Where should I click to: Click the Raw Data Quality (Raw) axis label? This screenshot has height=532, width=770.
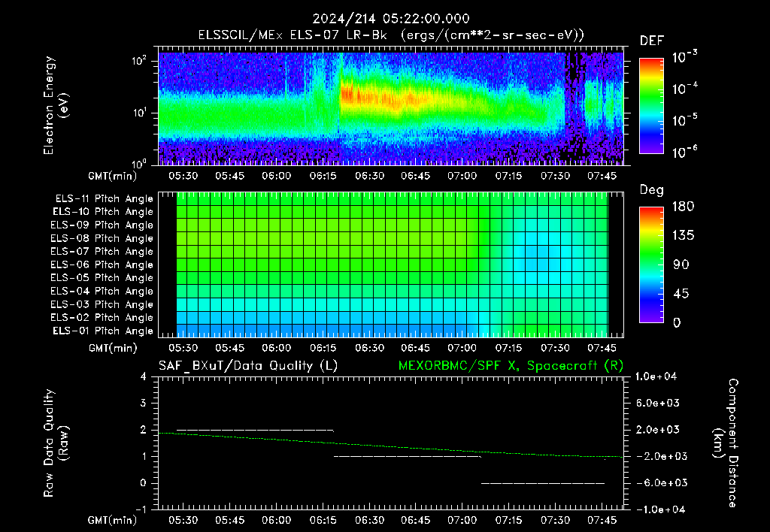[x=56, y=443]
